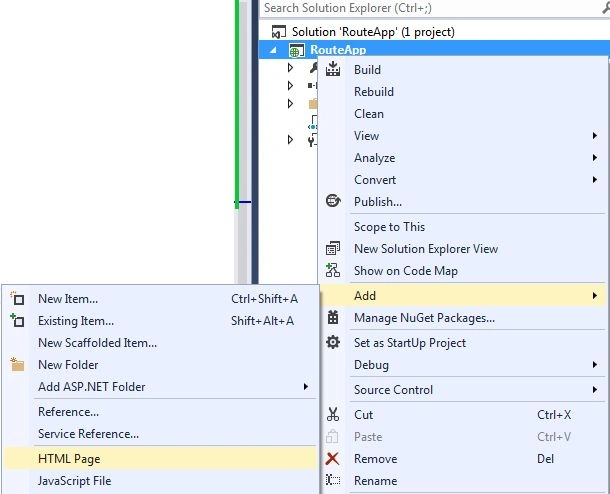Select Scope to This

click(463, 227)
